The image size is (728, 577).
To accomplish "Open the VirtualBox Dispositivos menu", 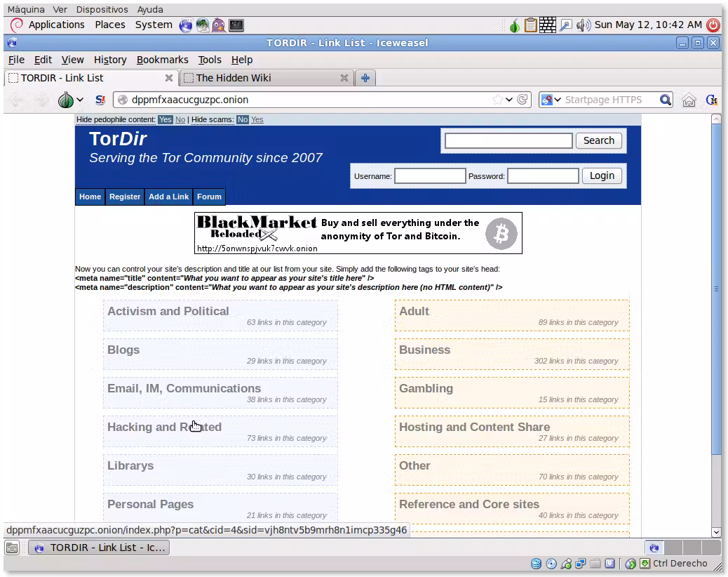I will click(x=102, y=9).
